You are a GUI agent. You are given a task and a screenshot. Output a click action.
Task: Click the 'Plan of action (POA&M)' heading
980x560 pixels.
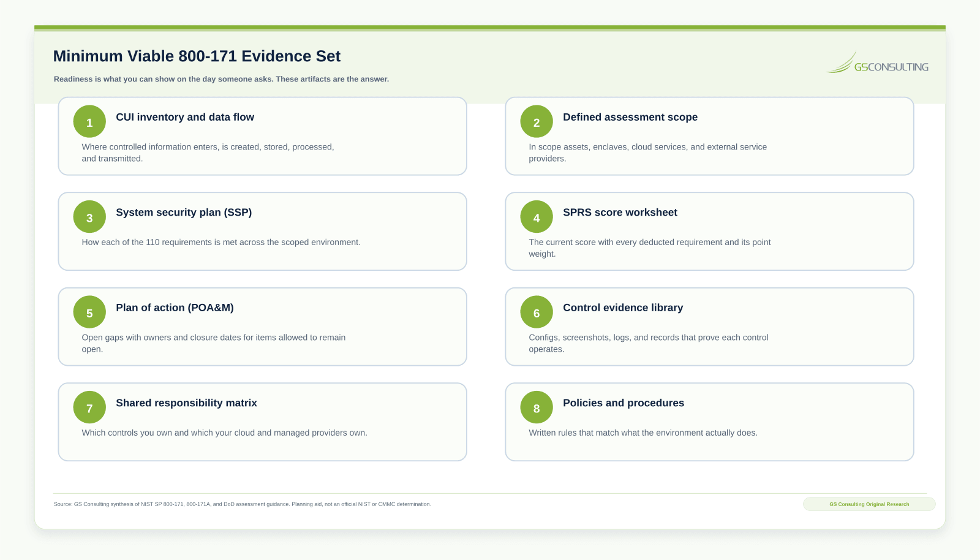click(175, 308)
